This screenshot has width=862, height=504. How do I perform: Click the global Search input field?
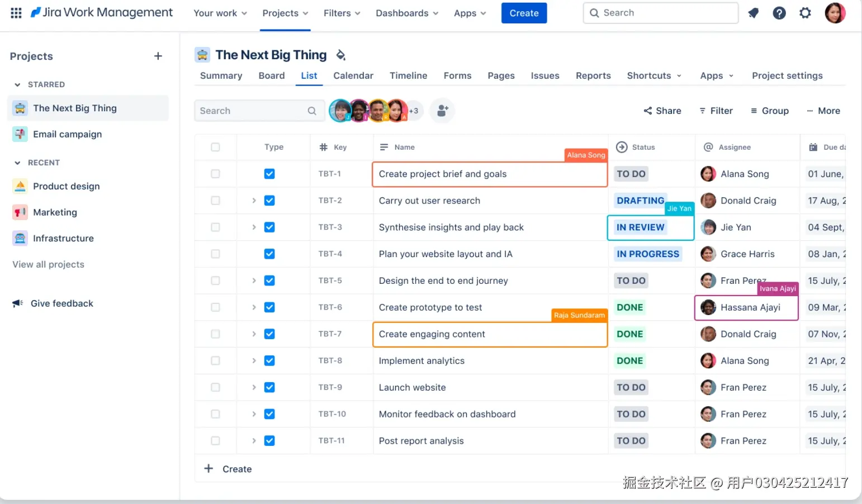[660, 12]
